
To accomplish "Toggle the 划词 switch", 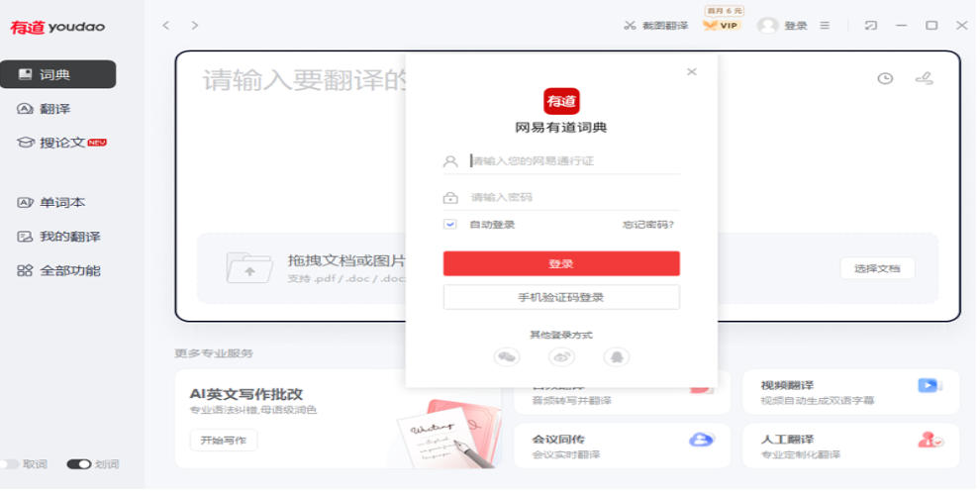I will tap(79, 464).
